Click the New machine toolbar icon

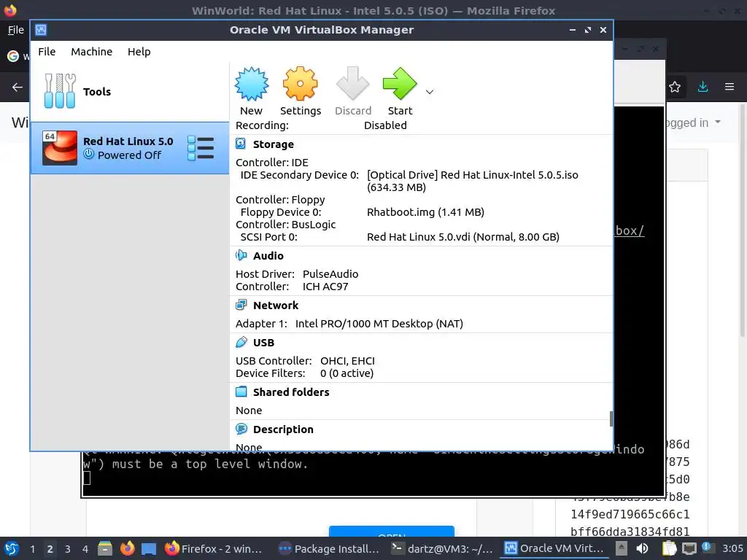251,85
